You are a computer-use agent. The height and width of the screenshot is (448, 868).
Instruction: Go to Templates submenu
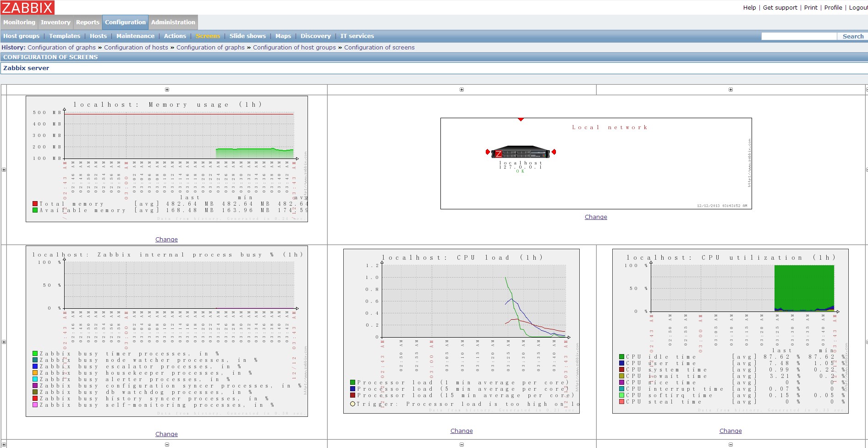[65, 36]
